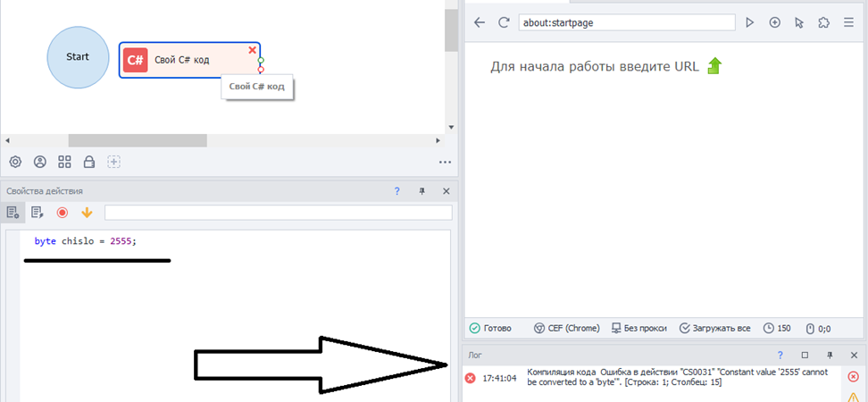Click the padlock icon below the canvas
868x402 pixels.
coord(89,162)
